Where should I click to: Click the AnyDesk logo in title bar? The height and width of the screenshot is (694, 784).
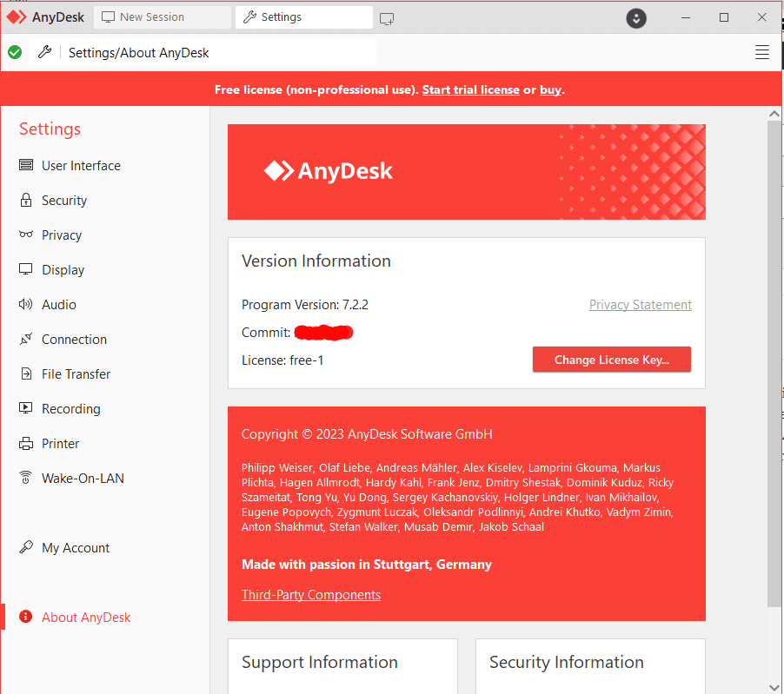point(17,17)
